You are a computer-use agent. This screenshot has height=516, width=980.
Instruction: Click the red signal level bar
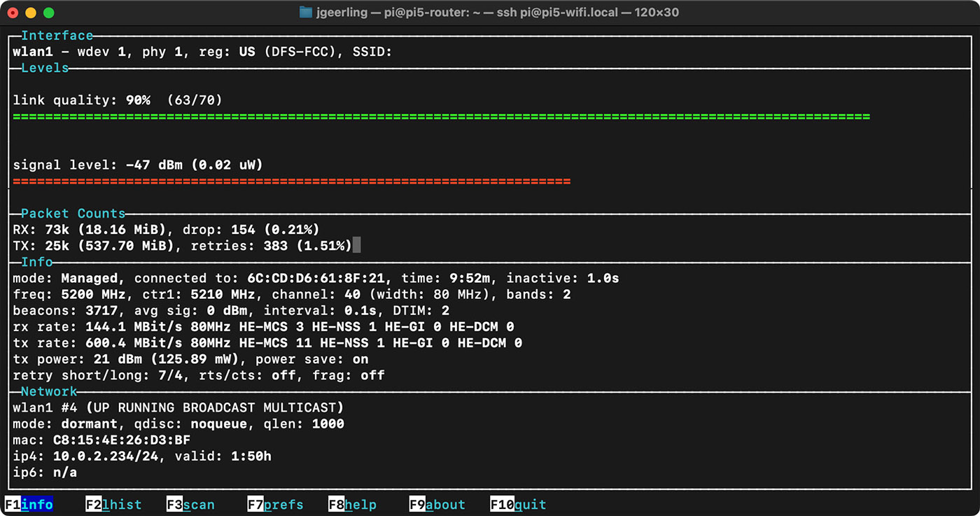pyautogui.click(x=292, y=181)
